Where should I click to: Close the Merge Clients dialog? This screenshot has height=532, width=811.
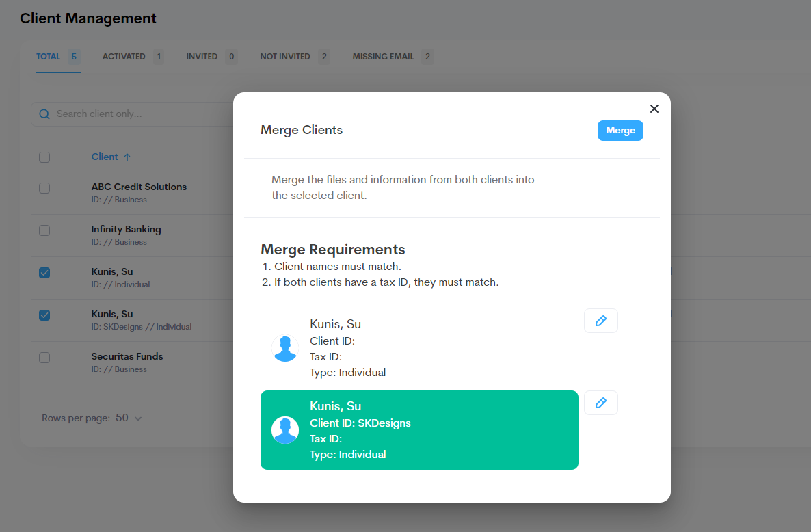point(654,109)
